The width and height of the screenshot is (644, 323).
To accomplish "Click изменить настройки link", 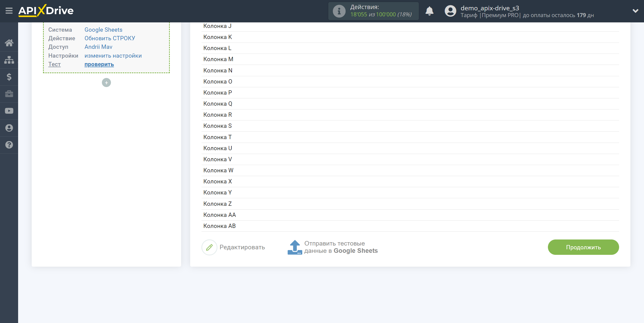I will [113, 56].
